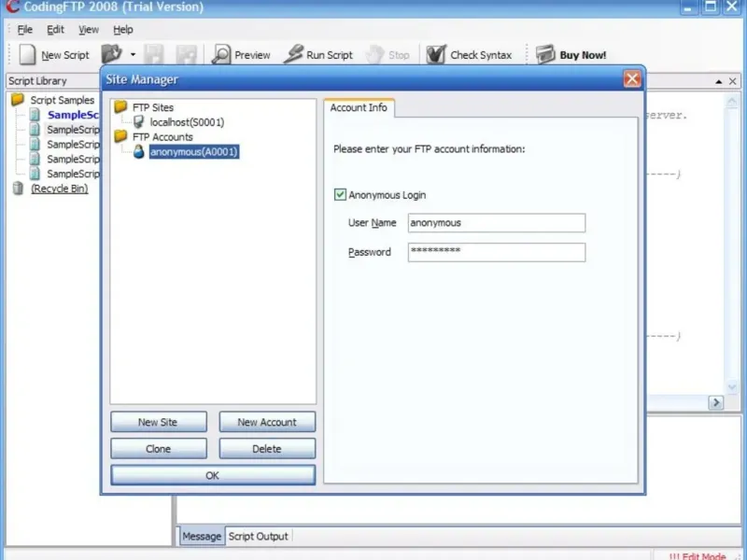Click the FTP Accounts folder icon

tap(120, 136)
